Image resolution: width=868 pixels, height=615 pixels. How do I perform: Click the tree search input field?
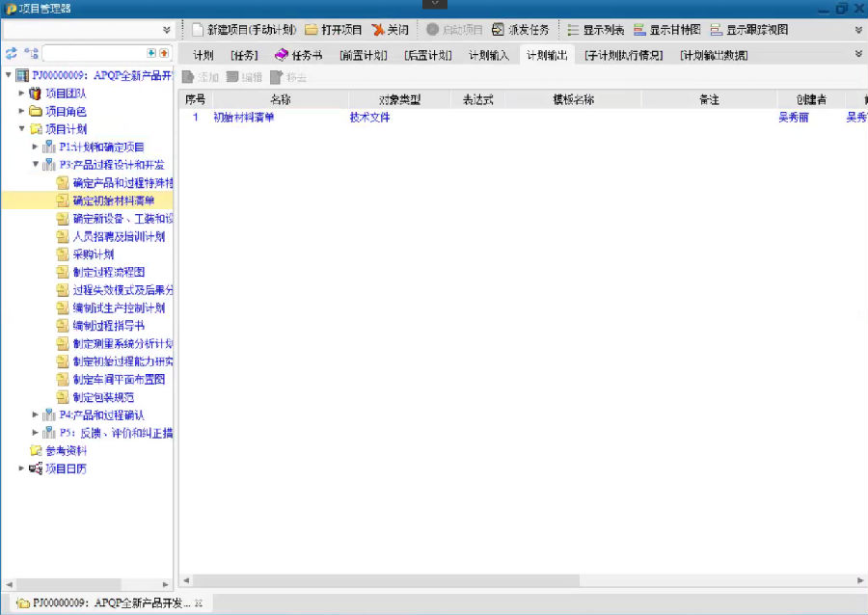click(94, 53)
